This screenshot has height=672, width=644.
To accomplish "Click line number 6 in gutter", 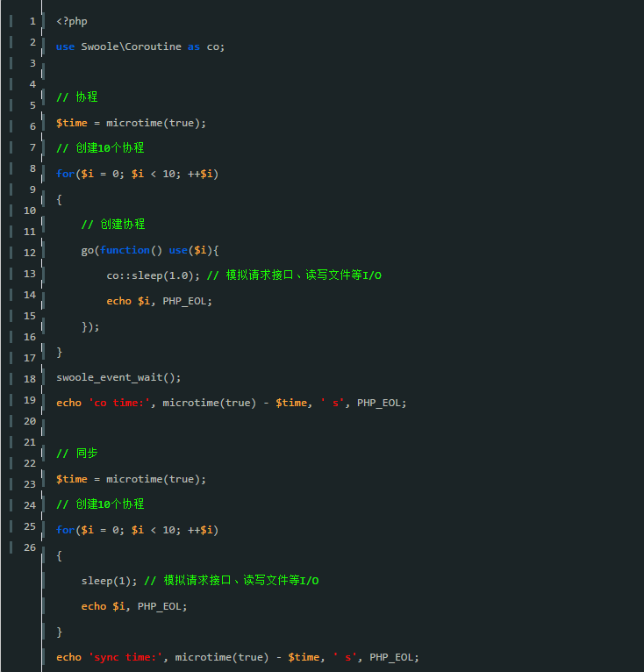I will [x=32, y=126].
